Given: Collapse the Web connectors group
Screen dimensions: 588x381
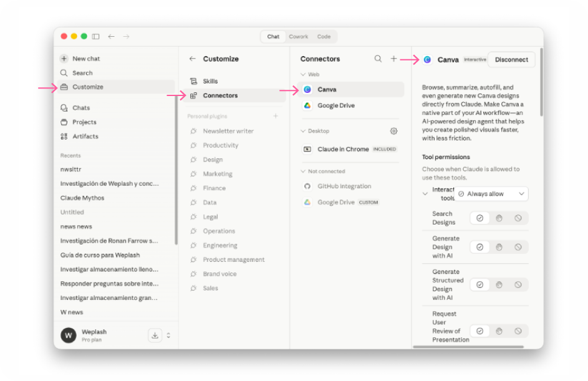Looking at the screenshot, I should pyautogui.click(x=303, y=75).
